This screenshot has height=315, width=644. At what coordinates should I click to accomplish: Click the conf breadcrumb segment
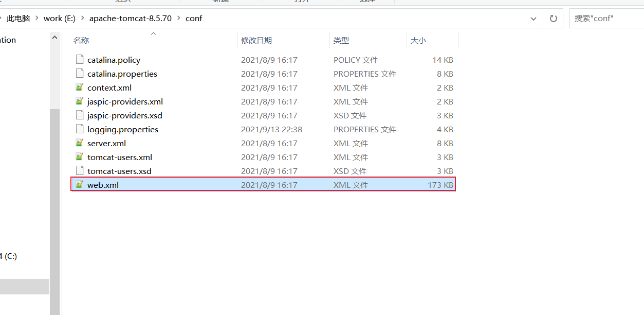click(x=194, y=18)
